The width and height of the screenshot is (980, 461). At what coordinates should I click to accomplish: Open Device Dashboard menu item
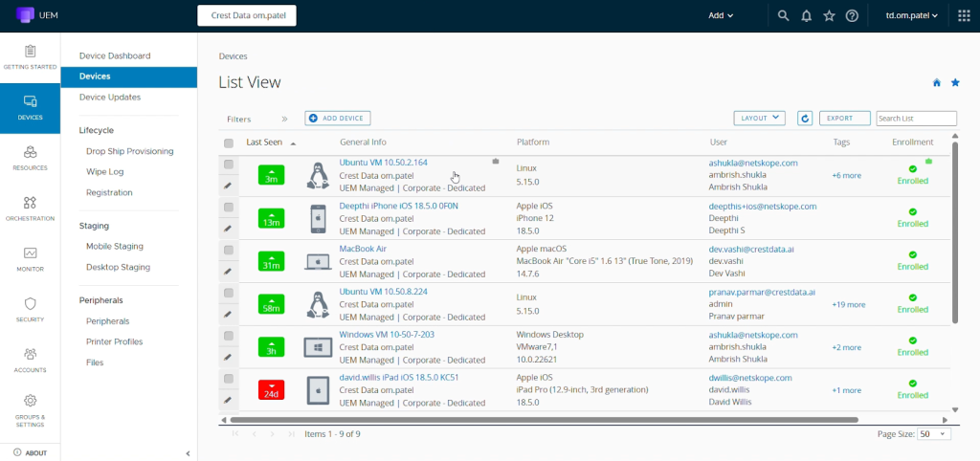[115, 55]
